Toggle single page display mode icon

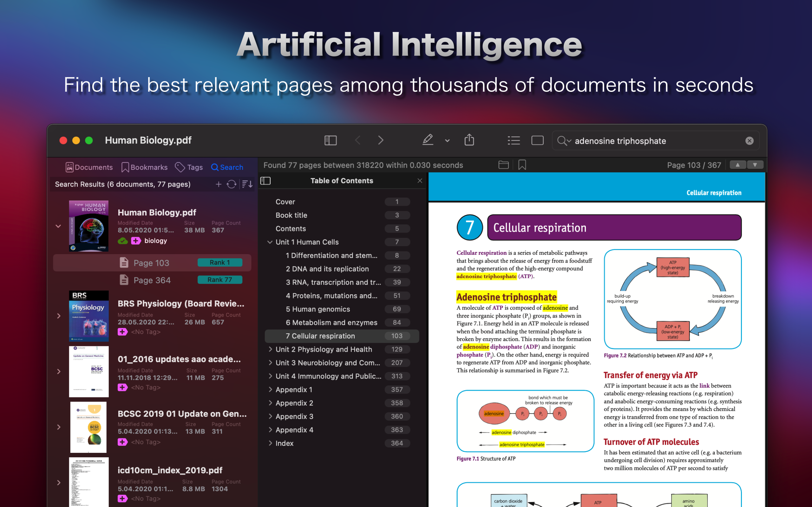tap(537, 140)
